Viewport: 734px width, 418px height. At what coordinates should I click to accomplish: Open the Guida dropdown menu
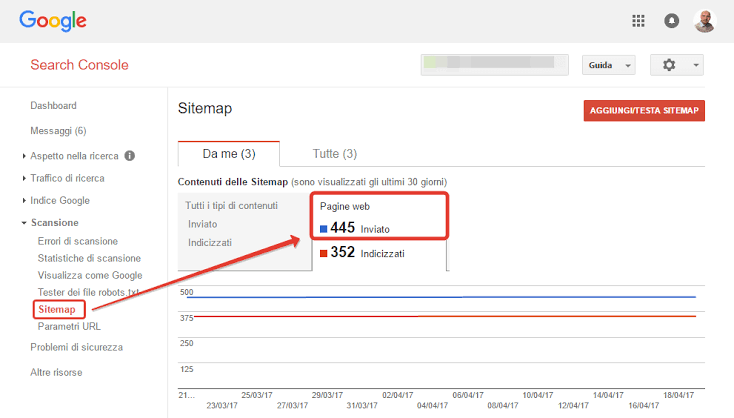(609, 65)
